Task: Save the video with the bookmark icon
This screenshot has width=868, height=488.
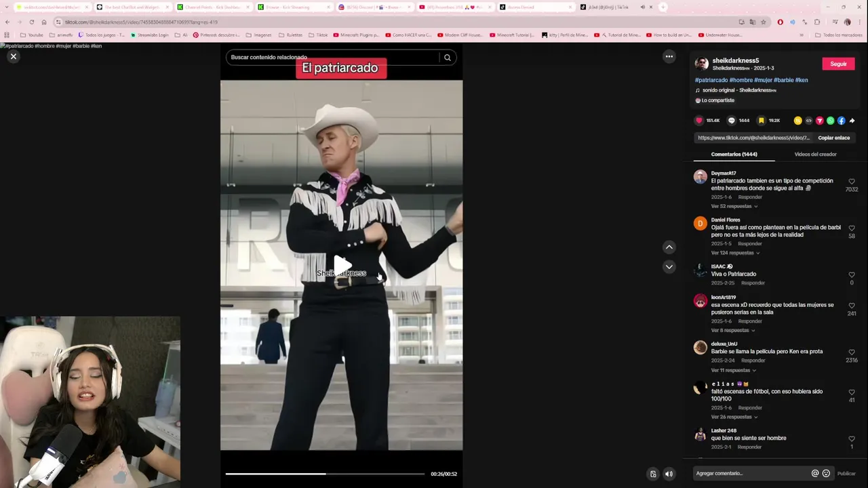Action: click(761, 121)
